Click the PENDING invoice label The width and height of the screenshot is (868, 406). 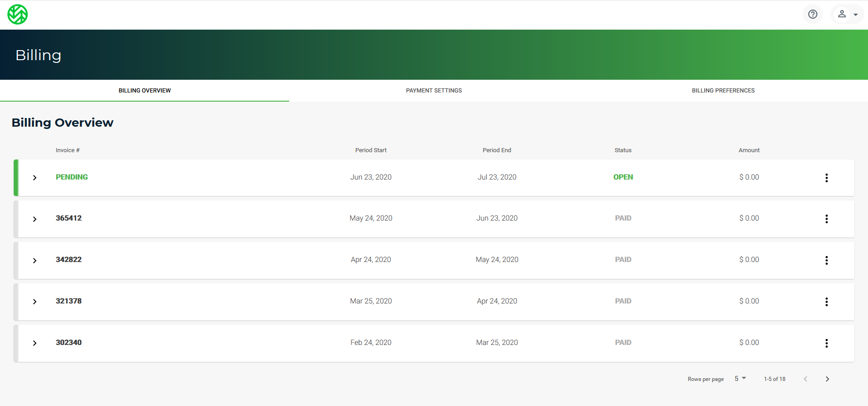(72, 177)
